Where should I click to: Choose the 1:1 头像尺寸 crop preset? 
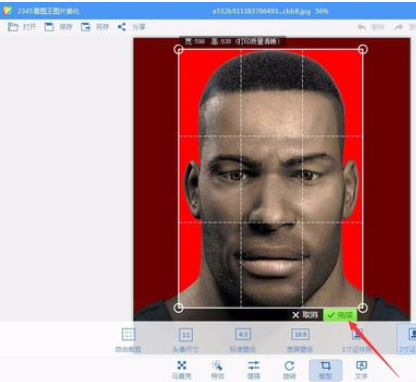185,340
